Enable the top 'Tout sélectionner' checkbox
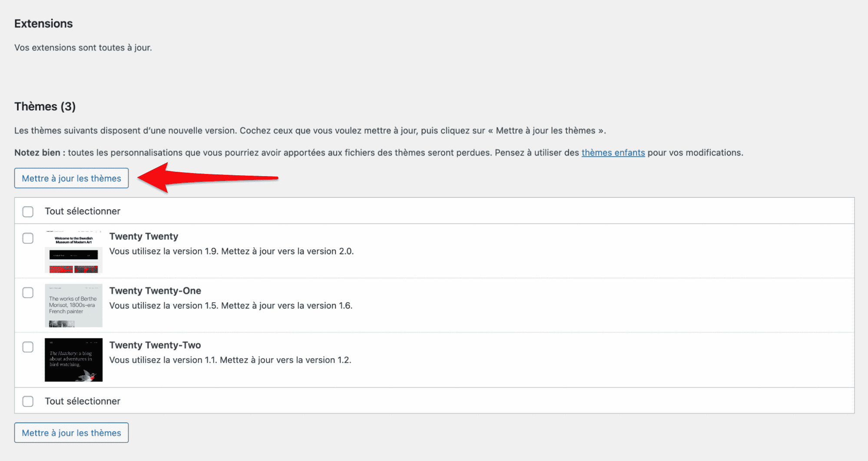 coord(28,211)
